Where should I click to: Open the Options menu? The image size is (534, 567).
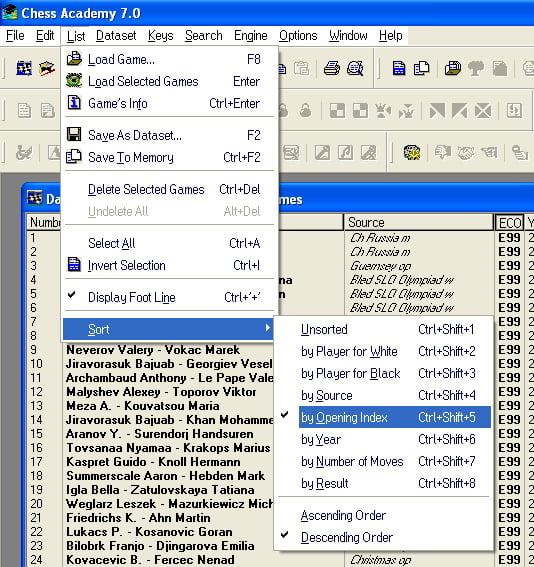[x=298, y=35]
